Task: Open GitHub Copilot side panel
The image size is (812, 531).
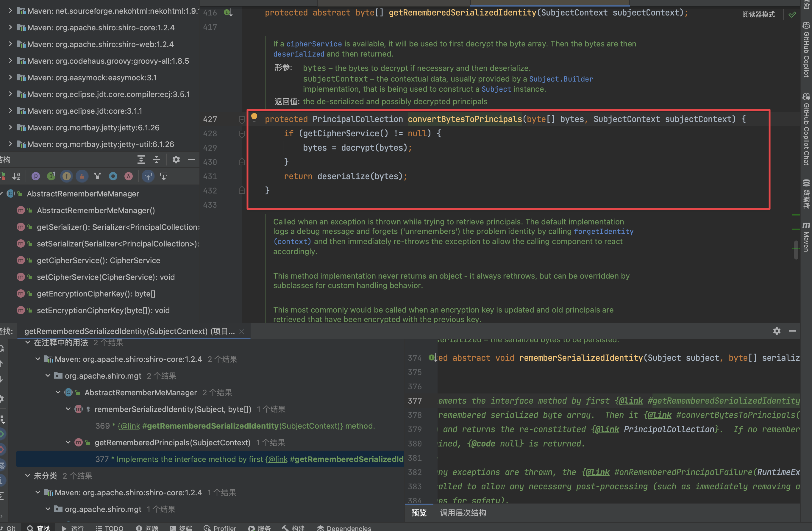Action: (x=806, y=49)
